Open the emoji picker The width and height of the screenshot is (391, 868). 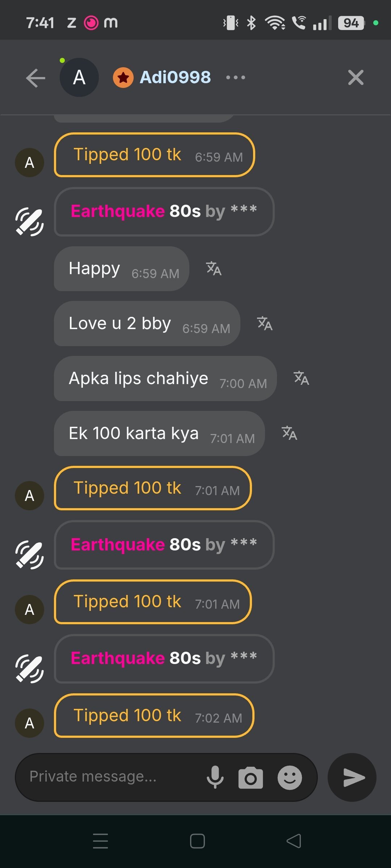coord(290,778)
